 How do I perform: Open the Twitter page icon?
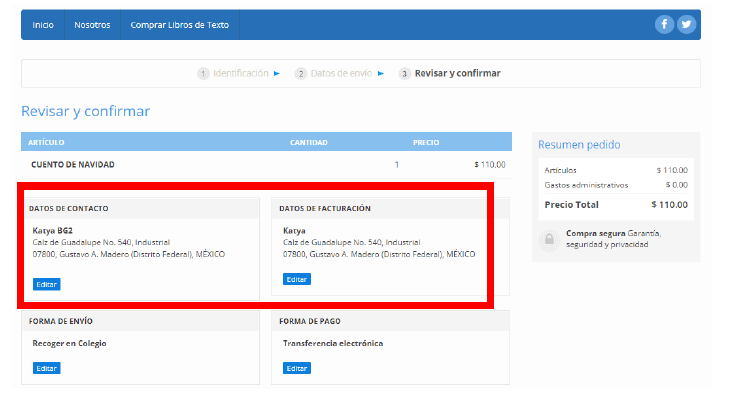686,24
